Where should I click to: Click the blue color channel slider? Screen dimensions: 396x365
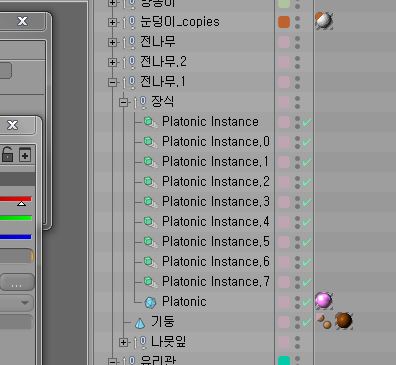tap(16, 237)
